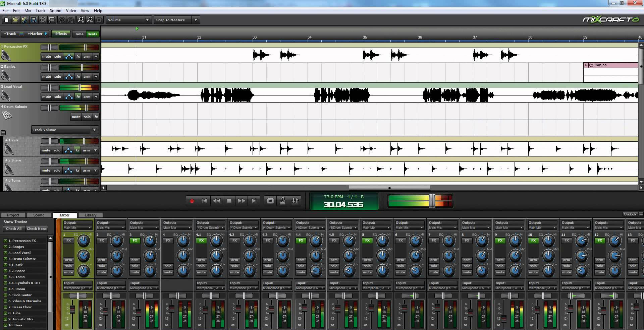This screenshot has height=330, width=644.
Task: Click the master volume slider handle
Action: [432, 201]
